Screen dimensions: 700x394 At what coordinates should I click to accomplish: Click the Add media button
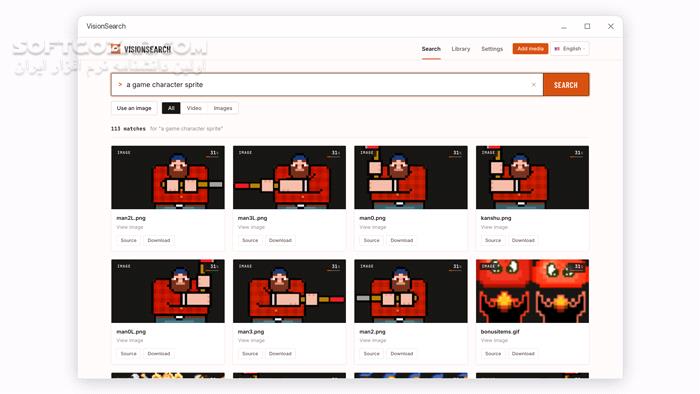coord(530,49)
